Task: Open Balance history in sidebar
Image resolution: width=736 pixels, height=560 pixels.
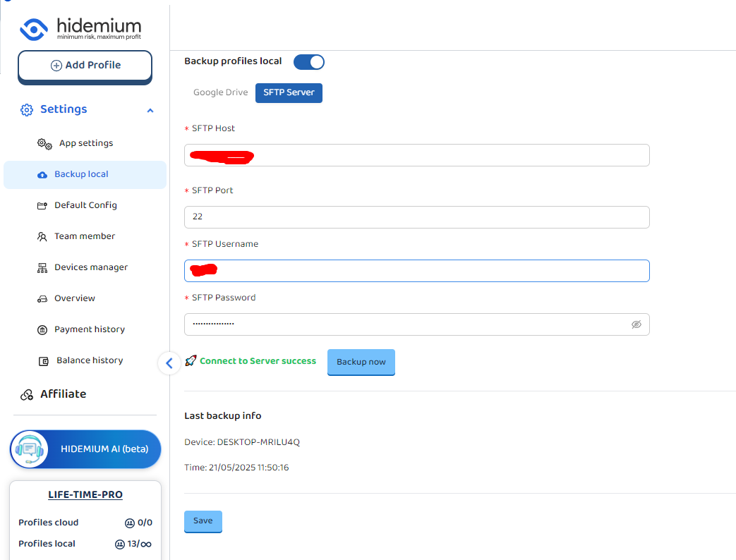Action: click(x=89, y=360)
